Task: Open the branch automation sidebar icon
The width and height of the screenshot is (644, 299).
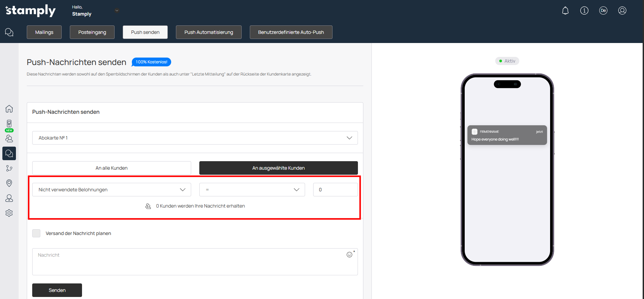Action: coord(9,168)
